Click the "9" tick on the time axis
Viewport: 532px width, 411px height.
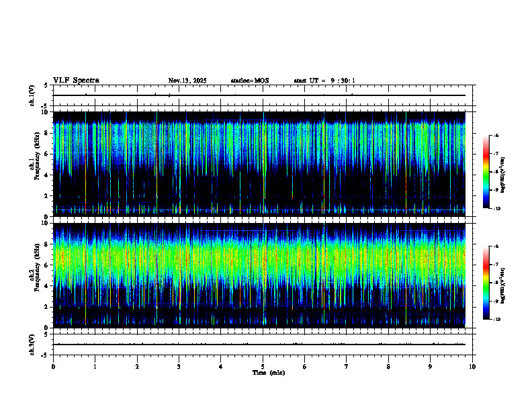coord(430,367)
